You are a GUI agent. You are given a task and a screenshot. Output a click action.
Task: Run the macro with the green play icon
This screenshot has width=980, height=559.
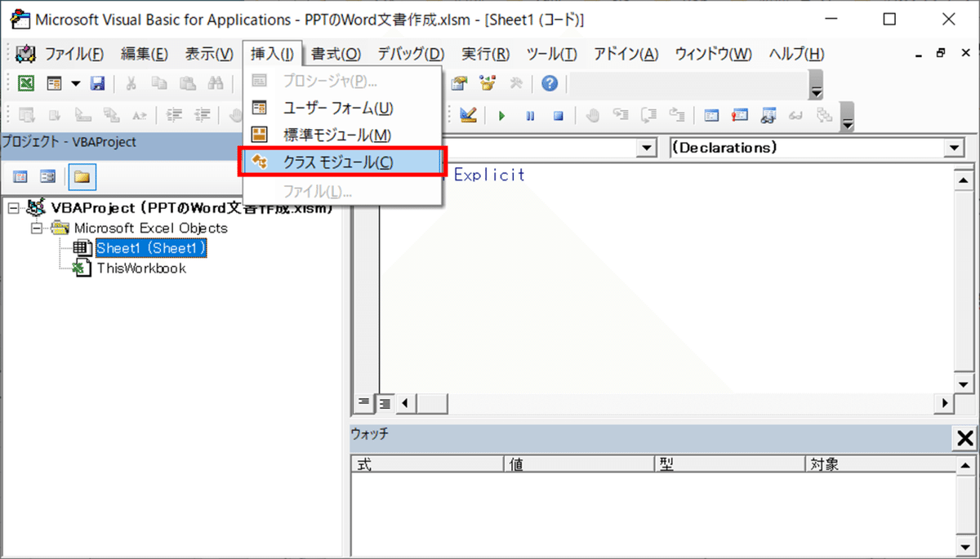(501, 115)
